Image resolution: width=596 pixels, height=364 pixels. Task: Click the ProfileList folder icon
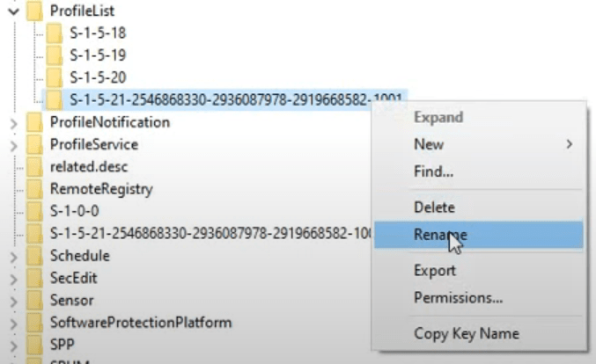point(35,11)
